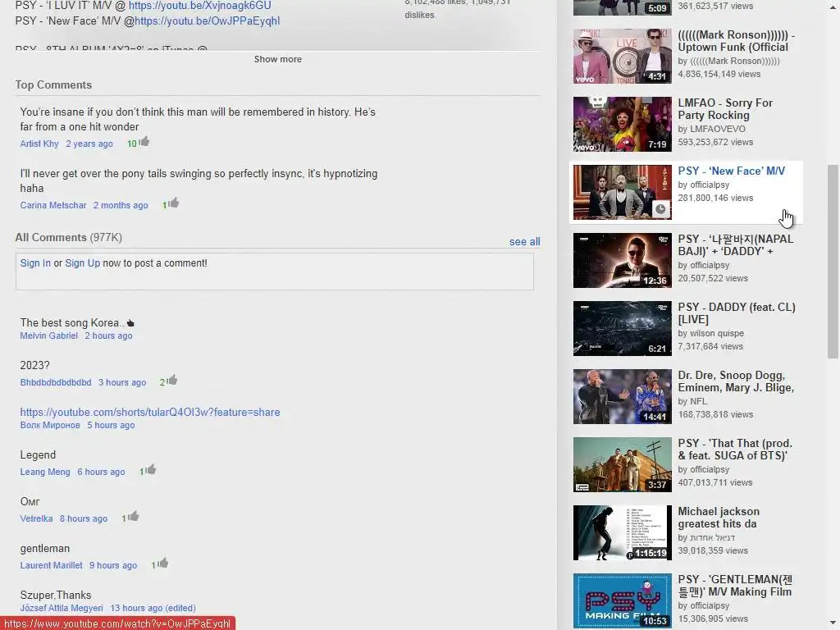Open Uptown Funk video thumbnail
This screenshot has height=630, width=840.
tap(622, 57)
